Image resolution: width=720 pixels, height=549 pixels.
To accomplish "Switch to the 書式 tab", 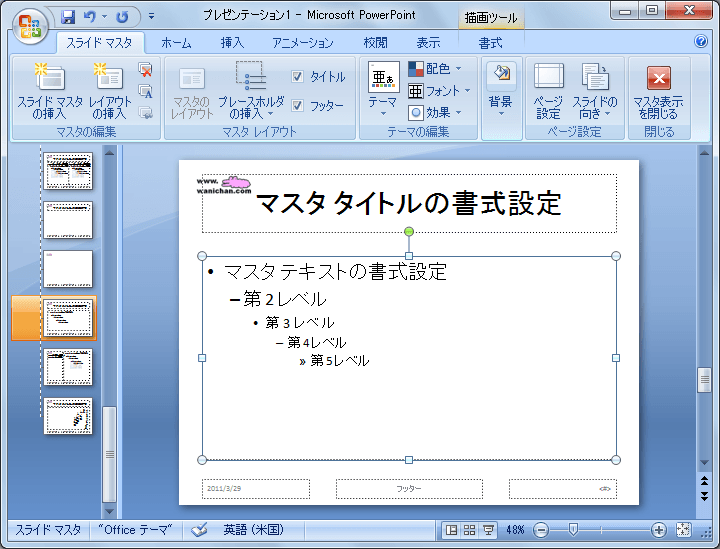I will [x=490, y=43].
